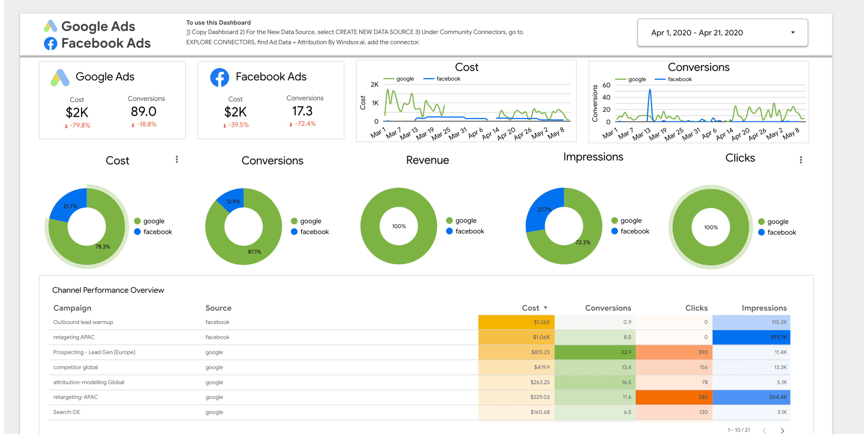Toggle google legend dot in Revenue donut
This screenshot has height=434, width=868.
(x=449, y=220)
